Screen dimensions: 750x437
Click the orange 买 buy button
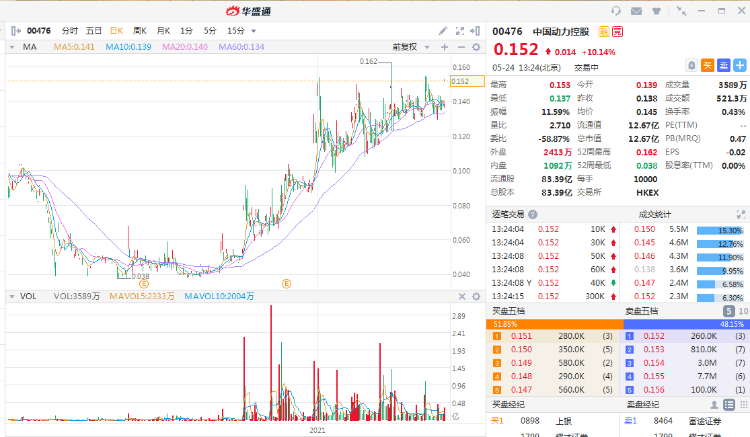pyautogui.click(x=707, y=66)
